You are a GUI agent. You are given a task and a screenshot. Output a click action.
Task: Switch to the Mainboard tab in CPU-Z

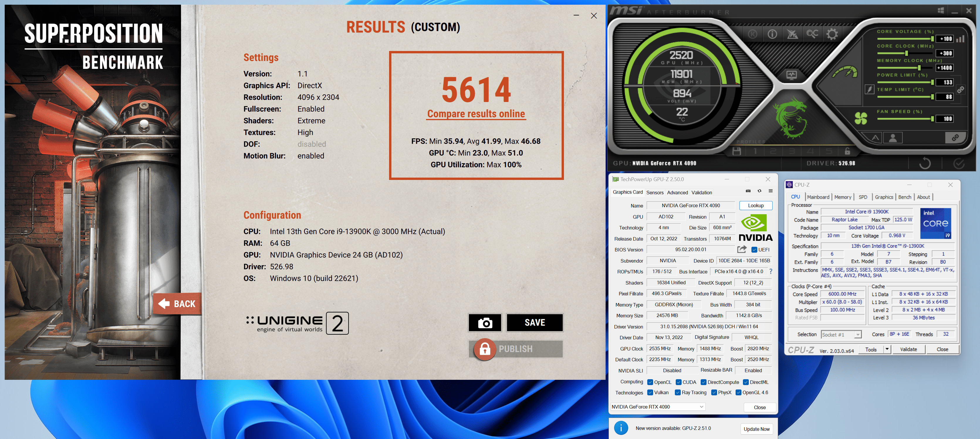pyautogui.click(x=818, y=197)
